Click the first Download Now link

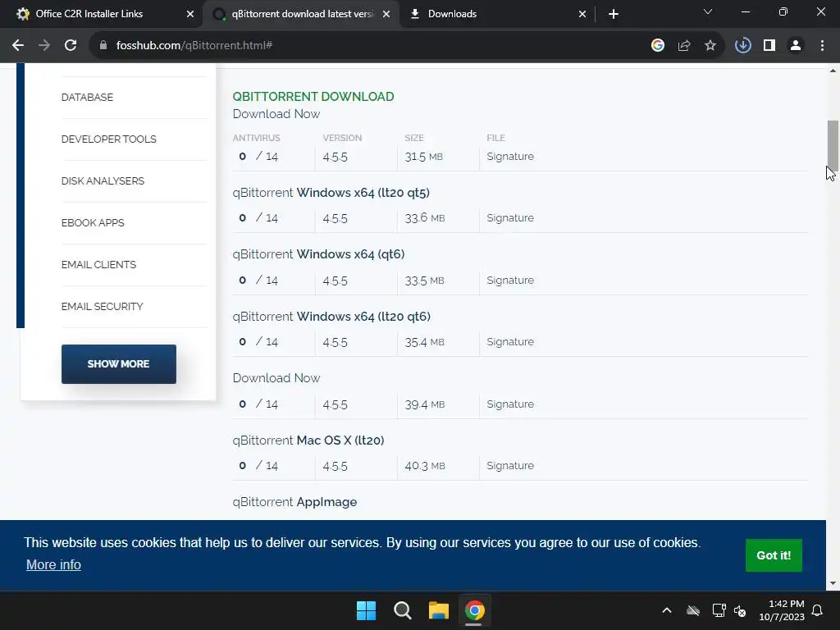pyautogui.click(x=276, y=114)
